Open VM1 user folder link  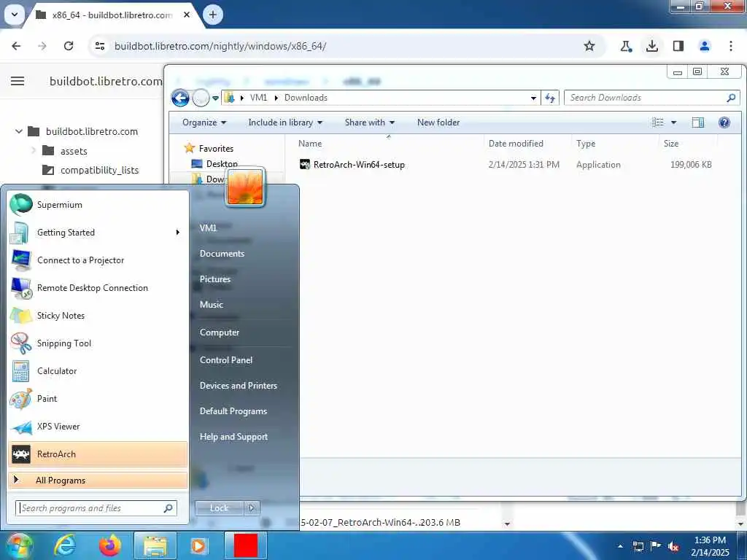(x=208, y=228)
